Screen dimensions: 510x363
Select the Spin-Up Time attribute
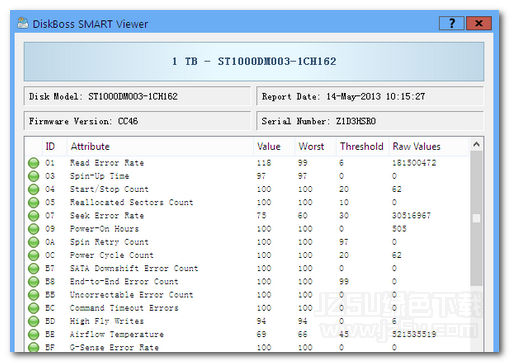pos(99,176)
